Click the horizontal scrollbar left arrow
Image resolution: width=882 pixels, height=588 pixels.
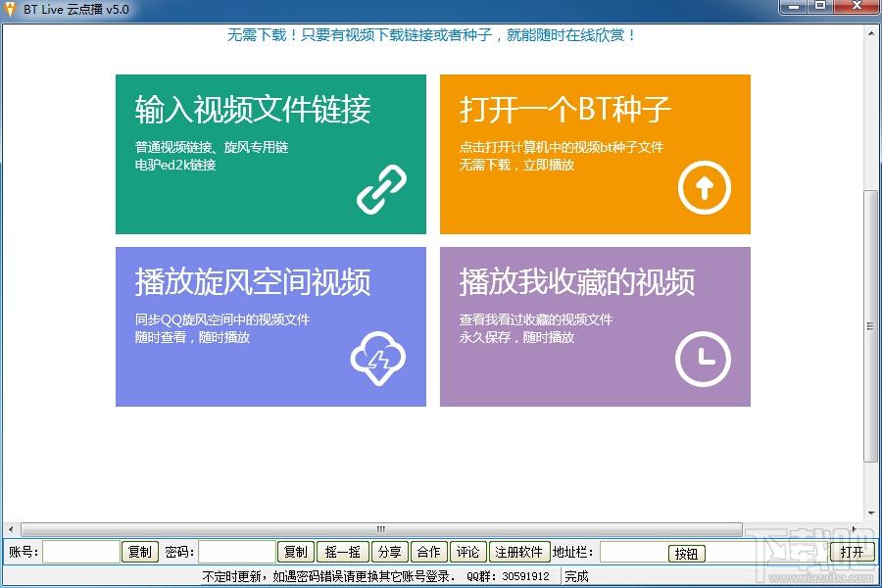(x=11, y=529)
